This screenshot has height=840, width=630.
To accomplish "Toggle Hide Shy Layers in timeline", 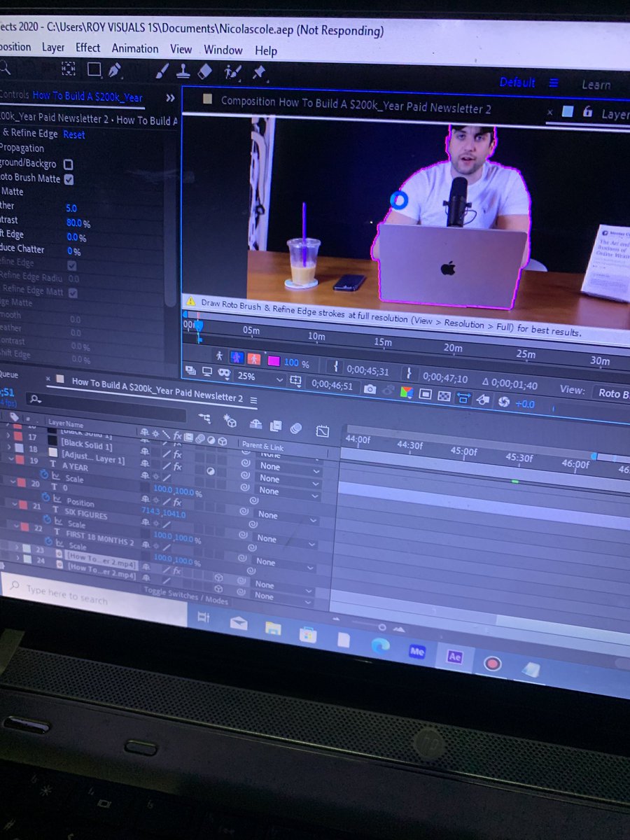I will click(x=255, y=424).
